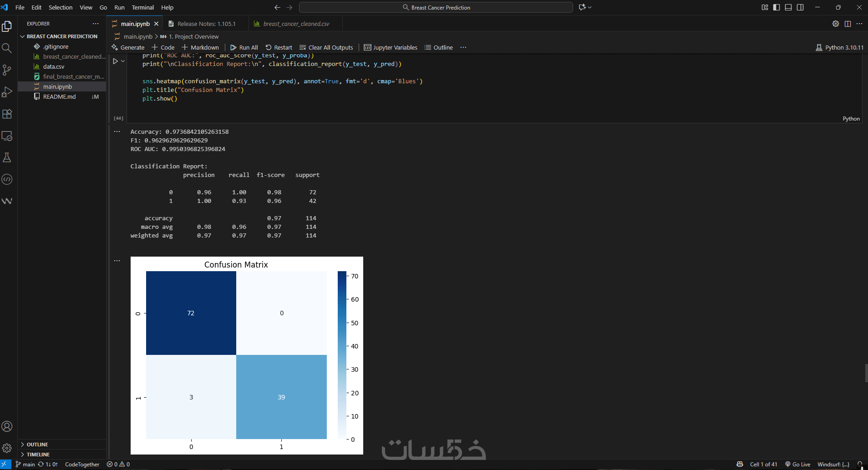
Task: Click Generate in notebook toolbar
Action: pos(128,47)
